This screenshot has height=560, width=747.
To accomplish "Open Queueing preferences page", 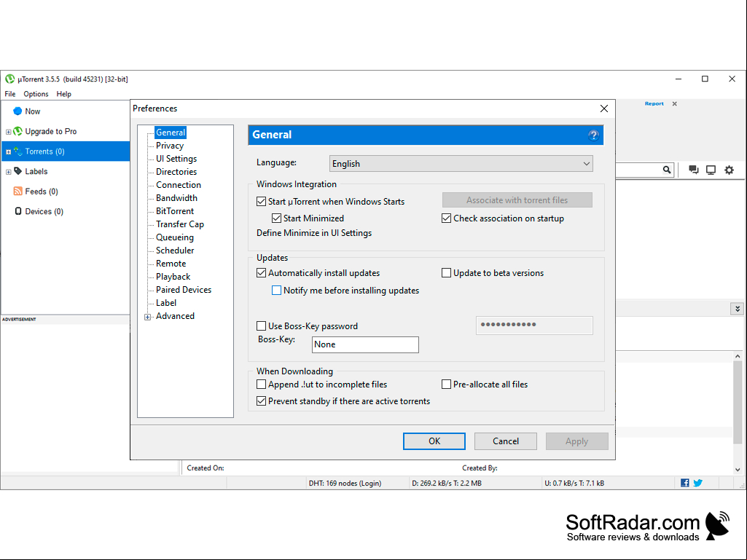I will click(x=175, y=237).
